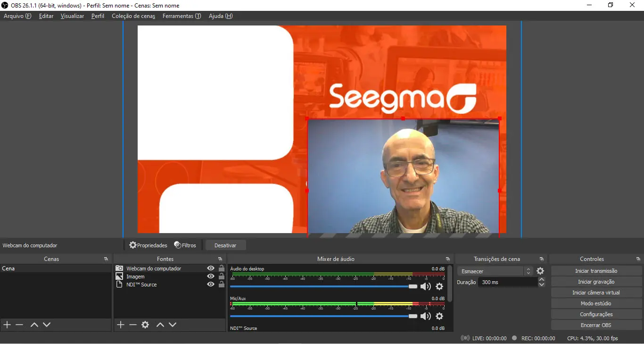Click Encerrar OBS
The image size is (644, 344).
[x=596, y=325]
